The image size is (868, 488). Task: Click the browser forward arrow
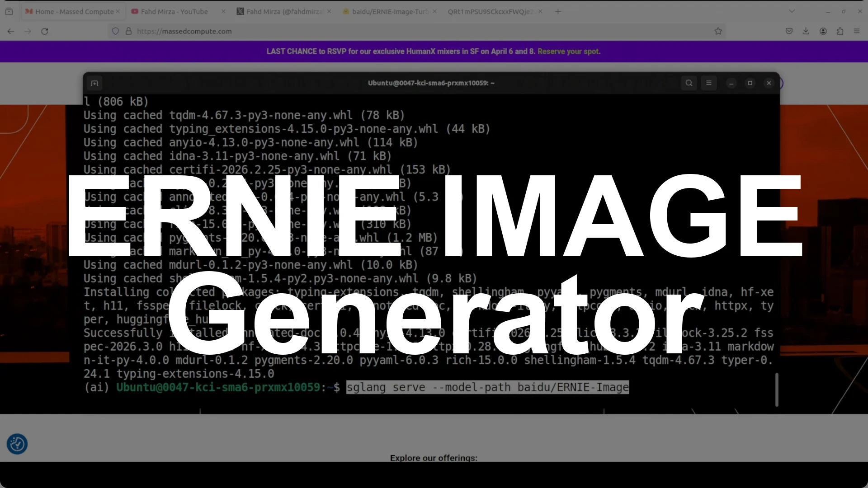pyautogui.click(x=28, y=31)
